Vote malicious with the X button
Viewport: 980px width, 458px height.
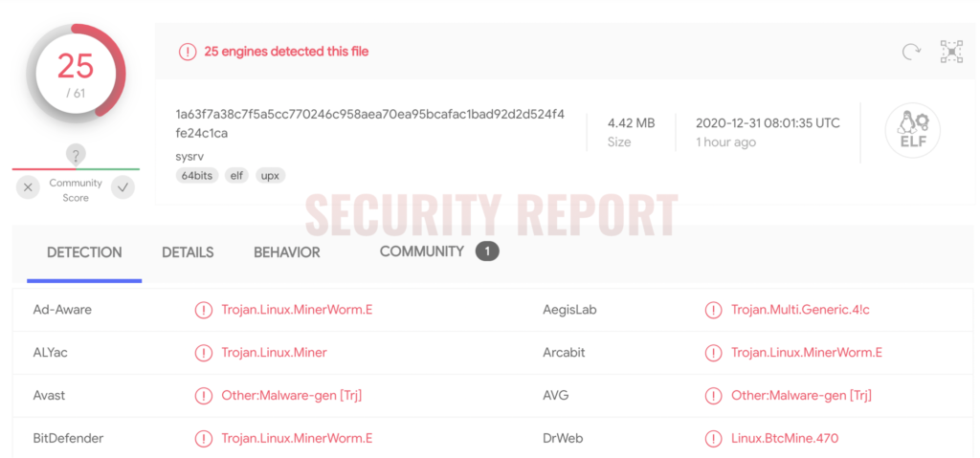(28, 187)
